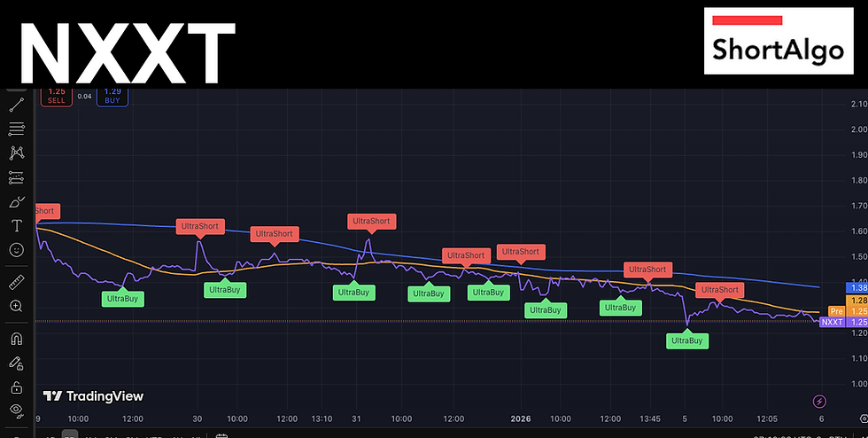
Task: Toggle stay in drawing mode pencil
Action: tap(17, 364)
